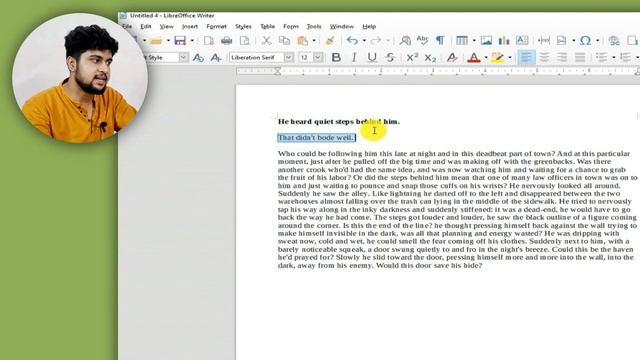Open the Form menu
This screenshot has height=360, width=640.
point(291,27)
